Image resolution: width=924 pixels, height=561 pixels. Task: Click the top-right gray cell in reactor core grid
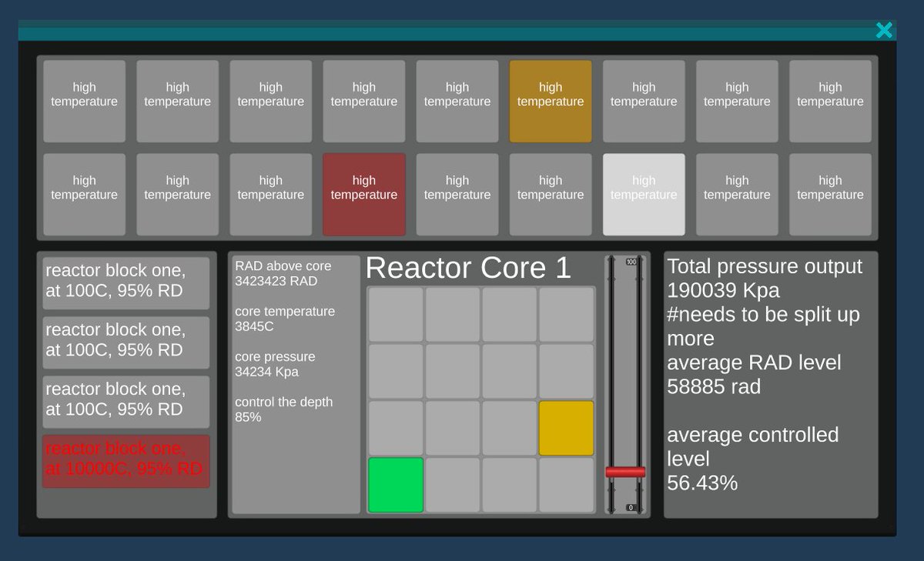click(567, 314)
